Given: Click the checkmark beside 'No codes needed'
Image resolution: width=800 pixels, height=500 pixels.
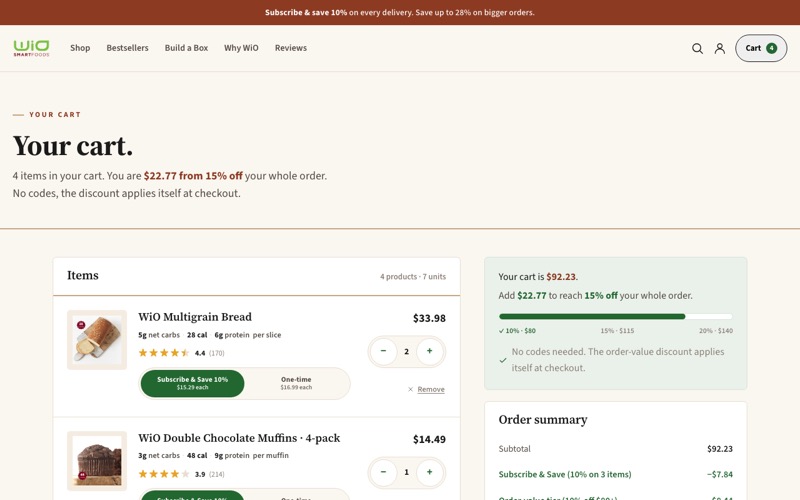Looking at the screenshot, I should (x=503, y=360).
